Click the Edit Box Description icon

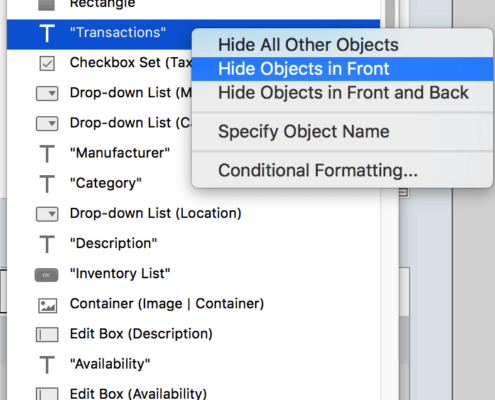[47, 335]
